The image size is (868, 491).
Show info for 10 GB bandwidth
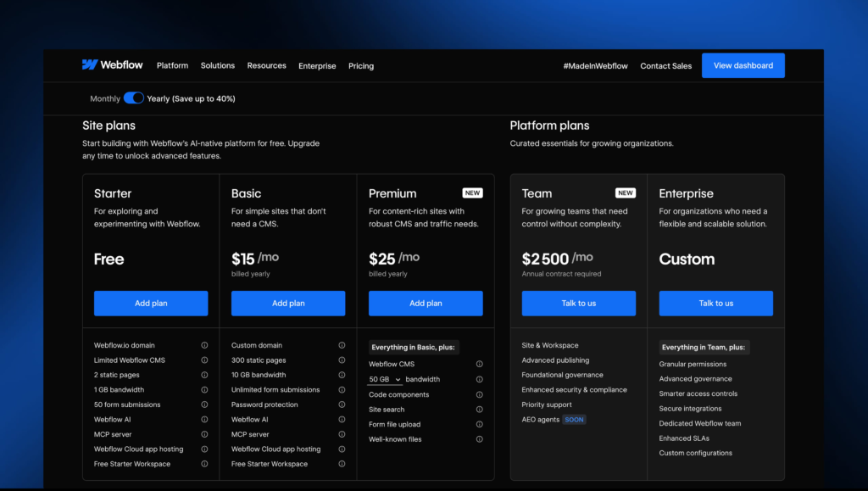coord(342,375)
